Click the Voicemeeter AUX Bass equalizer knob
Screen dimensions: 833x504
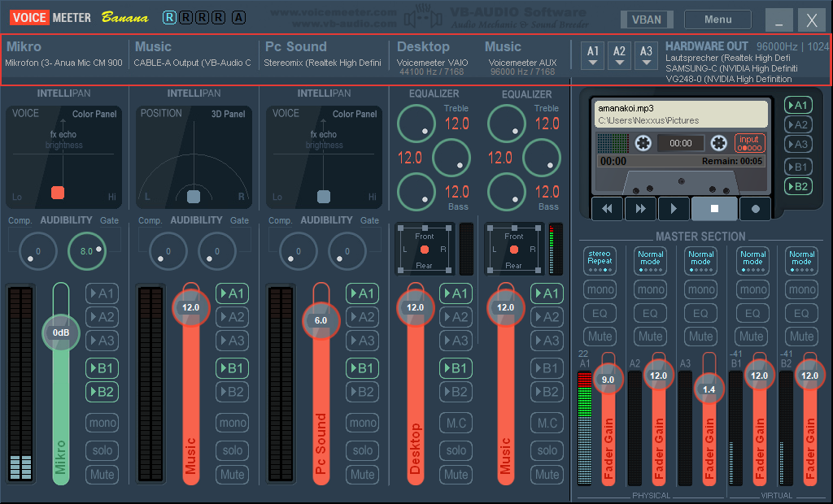pyautogui.click(x=506, y=192)
